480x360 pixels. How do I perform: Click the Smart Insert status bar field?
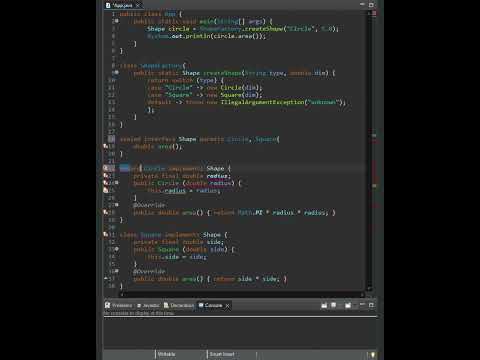pos(222,354)
